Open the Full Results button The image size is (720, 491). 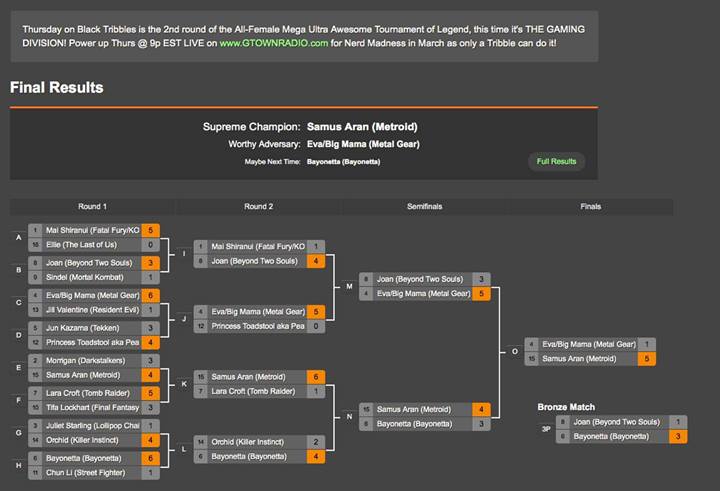(556, 162)
